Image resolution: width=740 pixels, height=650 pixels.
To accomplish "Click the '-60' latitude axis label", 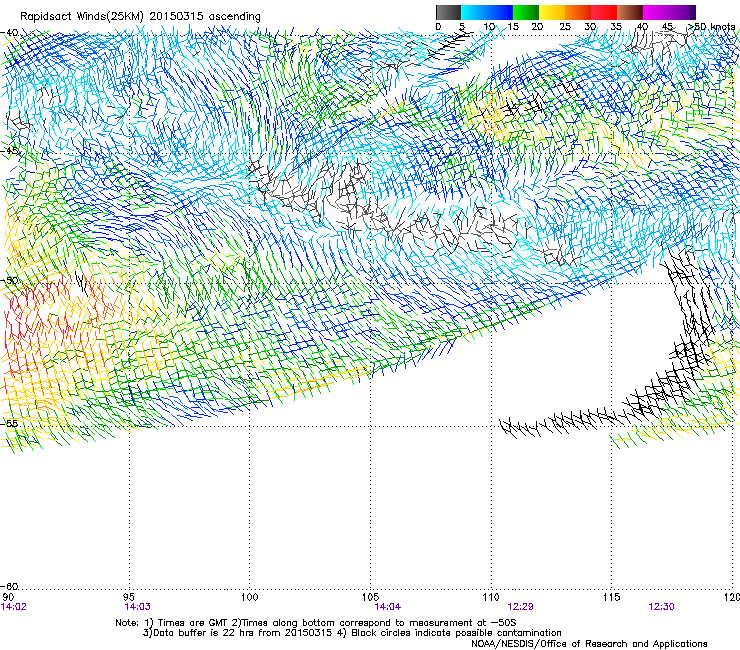I will pos(9,586).
